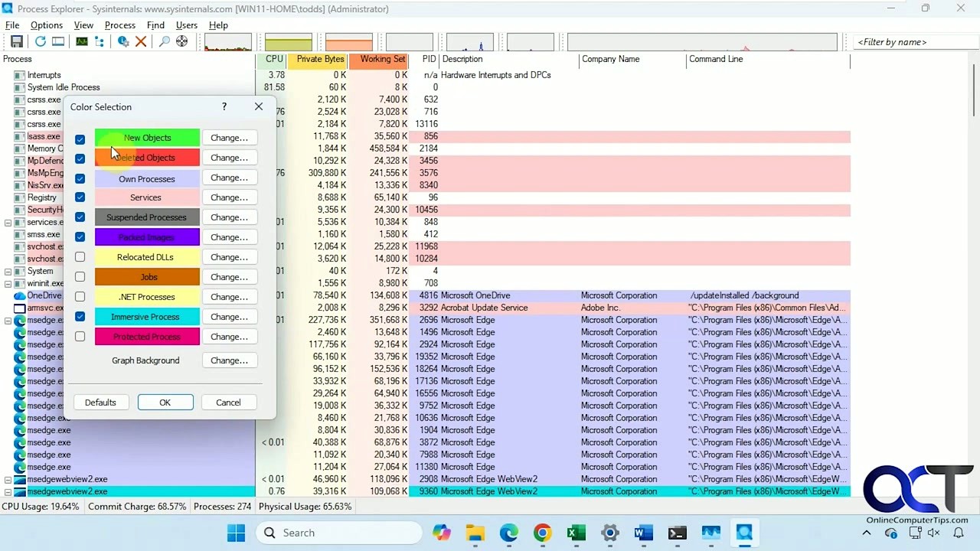Click the Save toolbar icon

click(18, 41)
